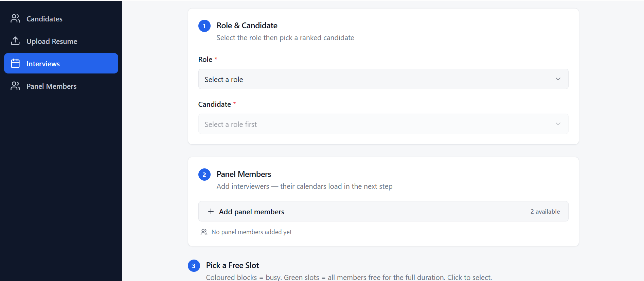Click the step 1 number badge

pos(204,26)
